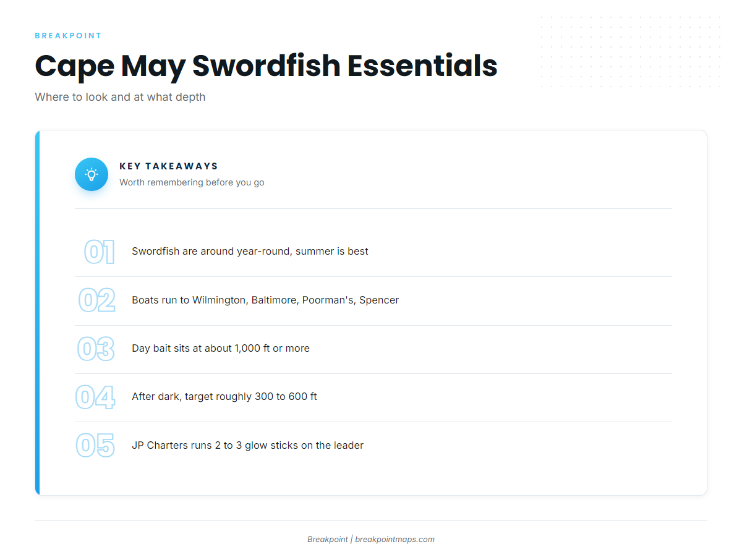
Task: Open the breakpointmaps.com footer link
Action: [394, 540]
